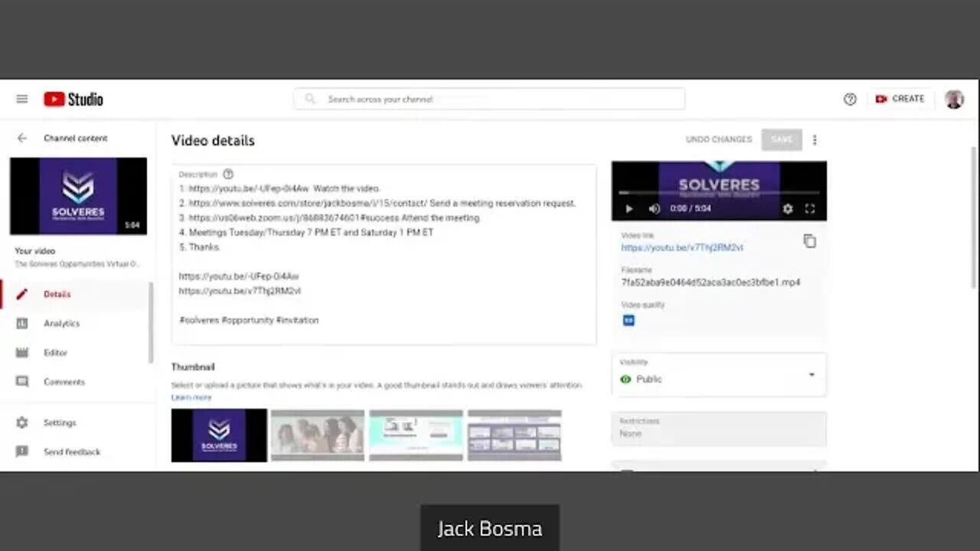Click the search magnifier icon
This screenshot has height=551, width=980.
click(310, 99)
